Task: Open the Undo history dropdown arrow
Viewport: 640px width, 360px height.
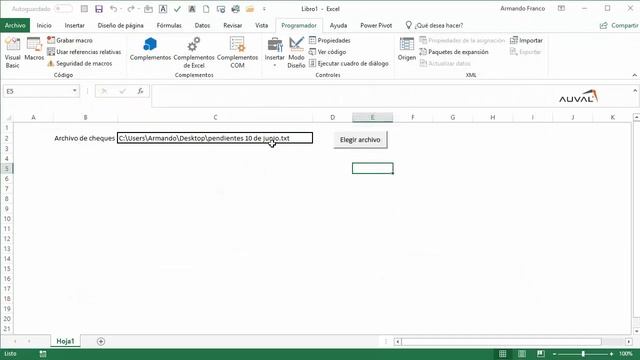Action: coord(121,9)
